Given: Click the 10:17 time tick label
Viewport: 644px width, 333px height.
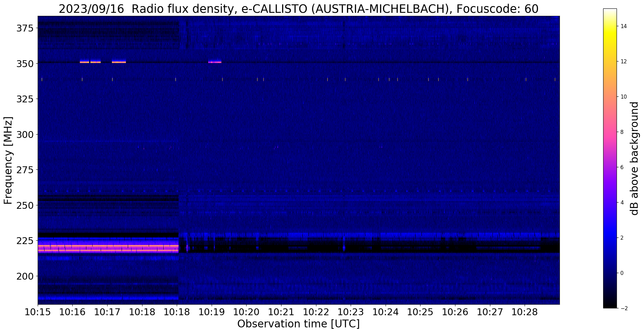Looking at the screenshot, I should pyautogui.click(x=108, y=312).
